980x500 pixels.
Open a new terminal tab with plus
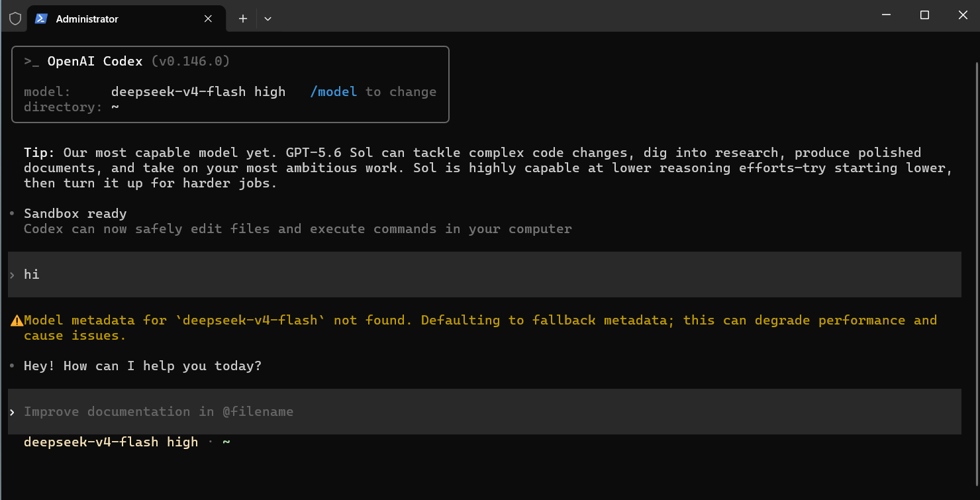[x=243, y=19]
